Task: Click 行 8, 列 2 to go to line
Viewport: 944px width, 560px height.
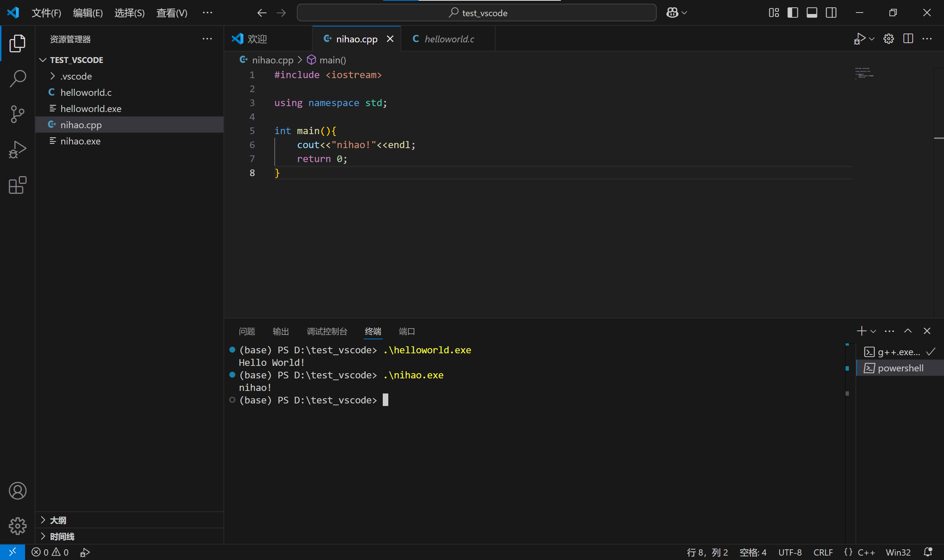Action: 708,552
